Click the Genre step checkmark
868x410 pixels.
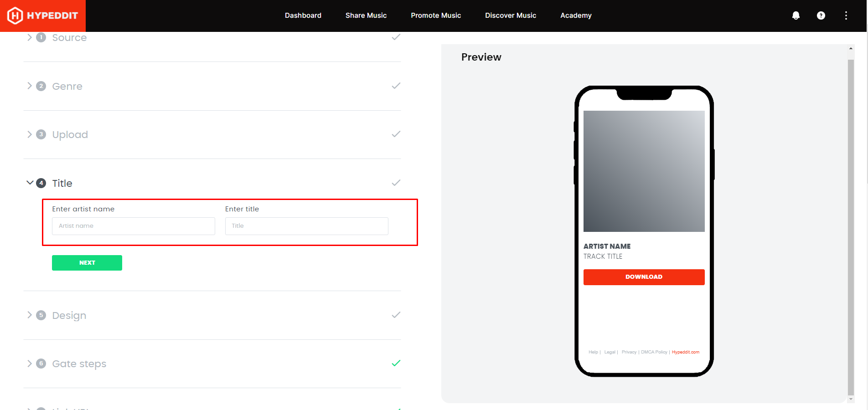(x=396, y=86)
